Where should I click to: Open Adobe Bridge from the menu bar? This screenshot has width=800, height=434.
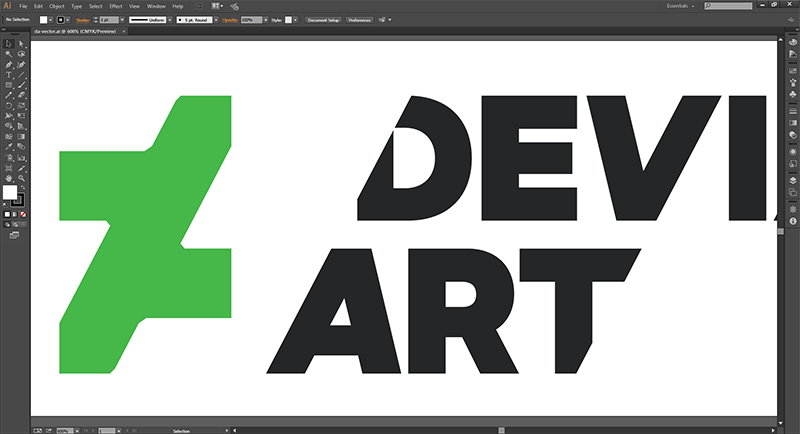(199, 6)
